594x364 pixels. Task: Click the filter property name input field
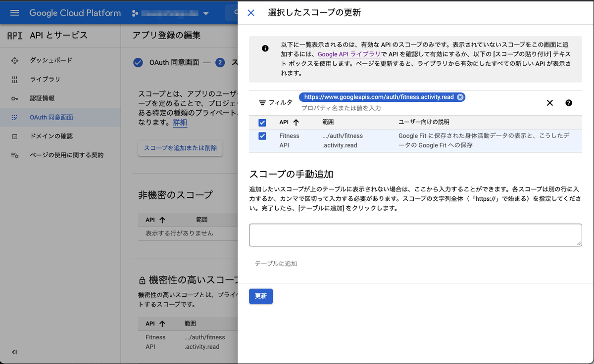tap(341, 108)
